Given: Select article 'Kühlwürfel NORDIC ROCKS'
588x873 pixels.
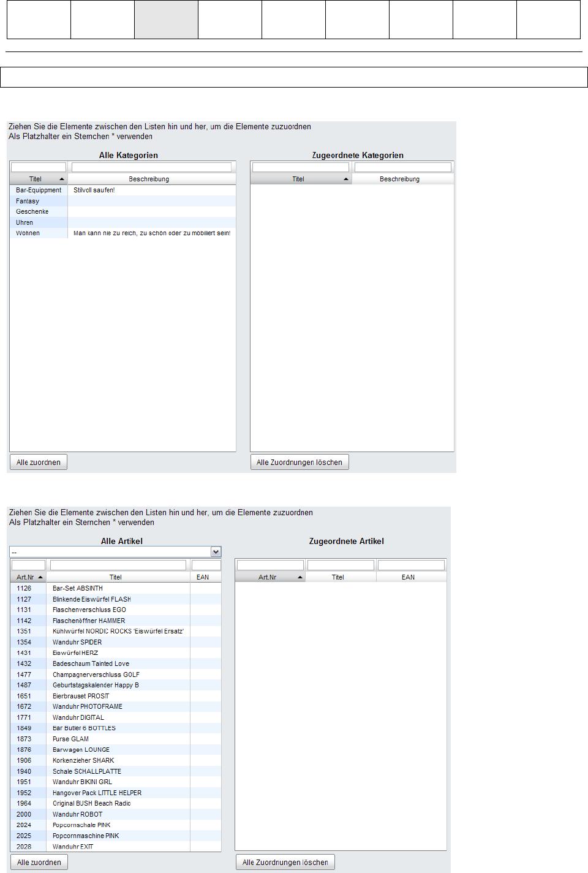Looking at the screenshot, I should [x=116, y=631].
